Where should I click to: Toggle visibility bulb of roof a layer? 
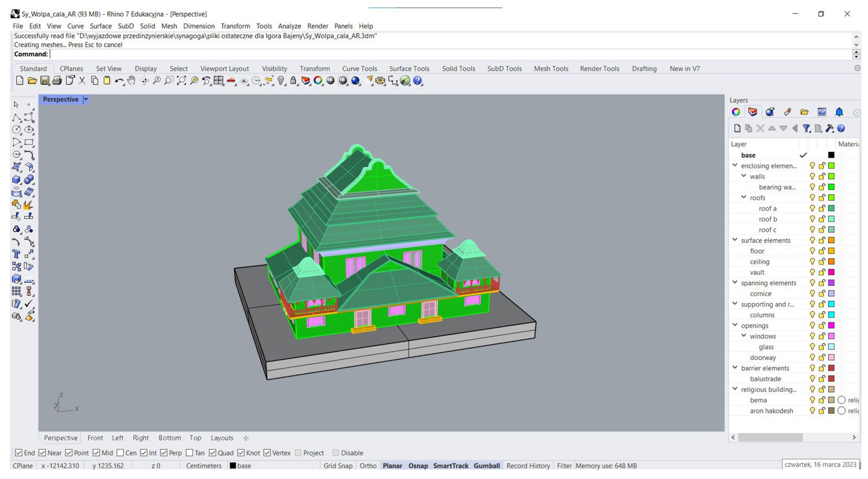[812, 209]
